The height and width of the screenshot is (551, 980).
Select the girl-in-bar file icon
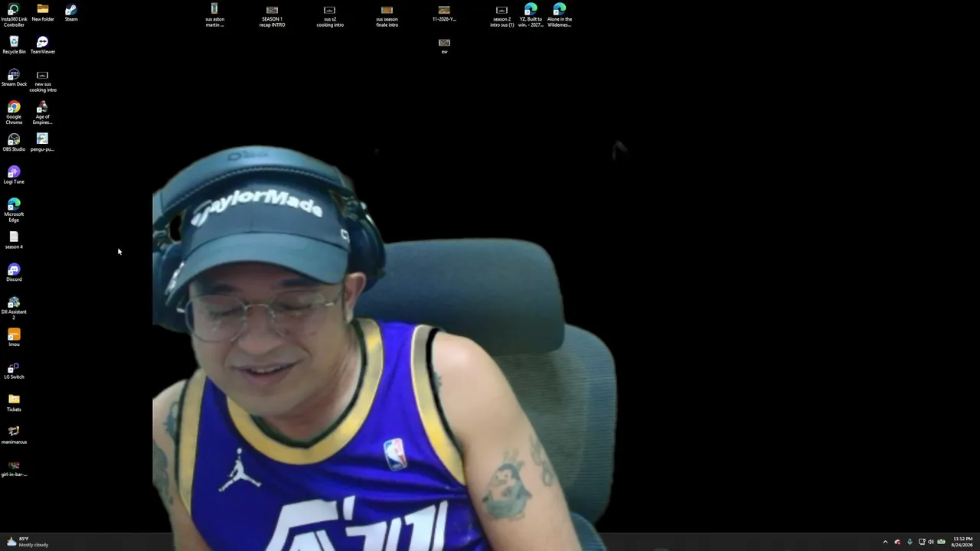coord(14,468)
